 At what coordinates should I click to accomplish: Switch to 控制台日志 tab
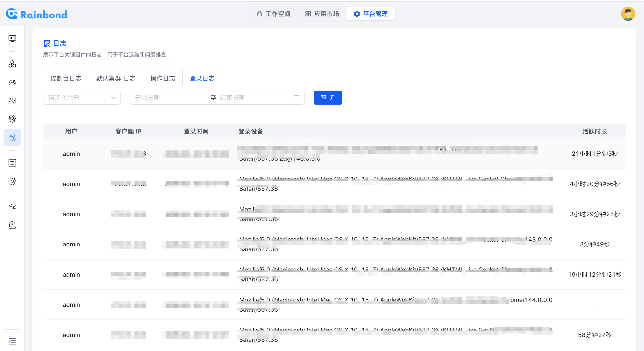(x=66, y=78)
